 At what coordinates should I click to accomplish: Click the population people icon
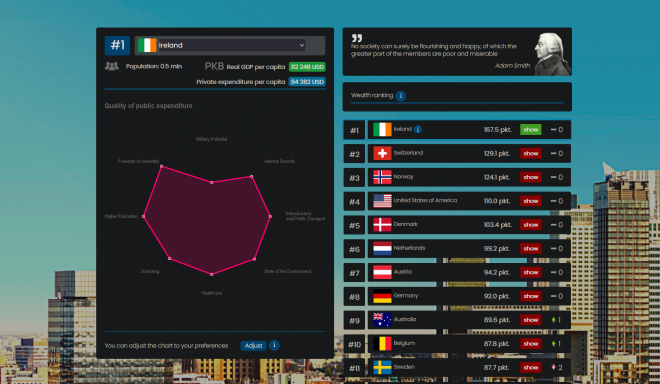point(112,66)
